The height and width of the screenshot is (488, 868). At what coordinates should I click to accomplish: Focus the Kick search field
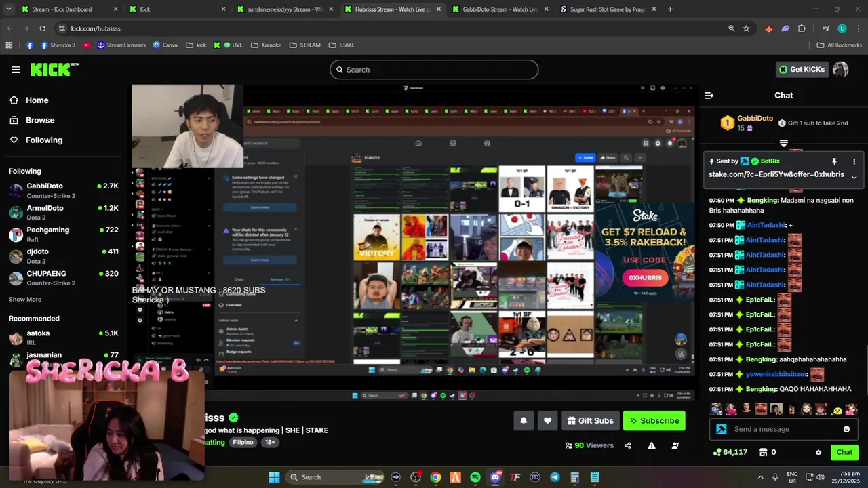[434, 70]
